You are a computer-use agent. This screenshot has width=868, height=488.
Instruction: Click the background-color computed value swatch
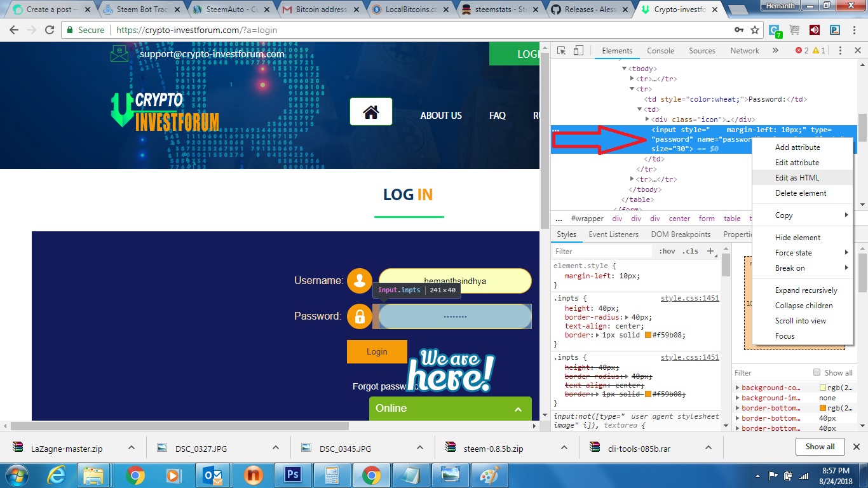(823, 388)
